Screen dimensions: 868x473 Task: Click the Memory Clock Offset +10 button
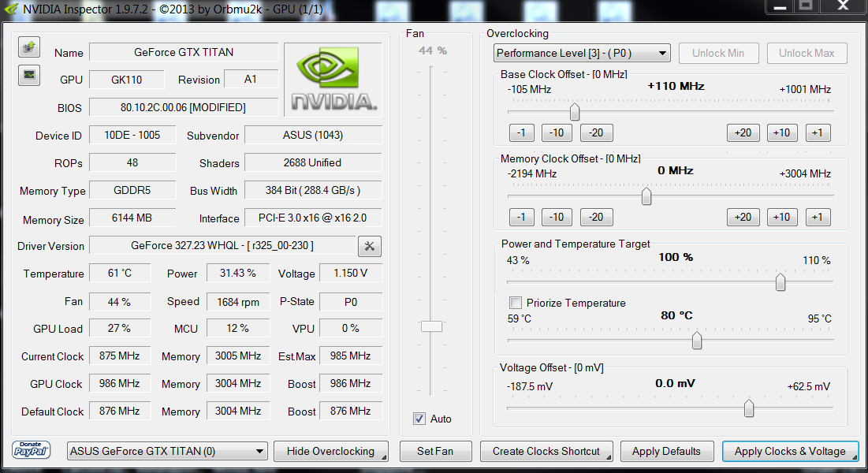point(781,217)
